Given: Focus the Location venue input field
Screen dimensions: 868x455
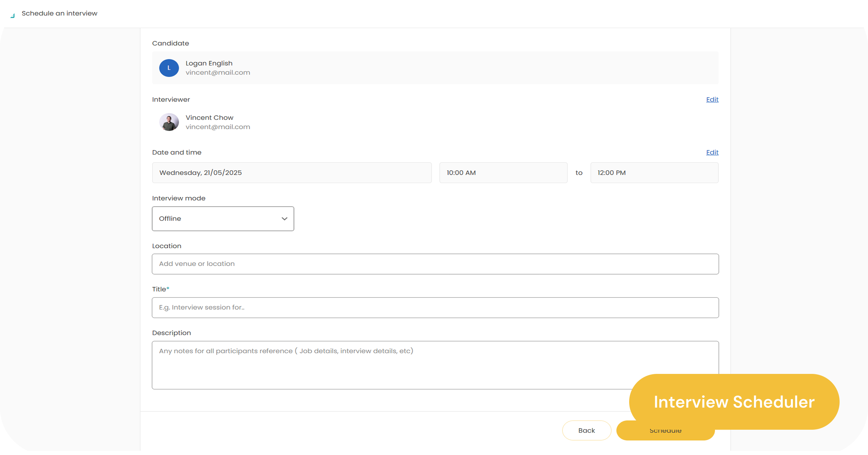Looking at the screenshot, I should (435, 264).
